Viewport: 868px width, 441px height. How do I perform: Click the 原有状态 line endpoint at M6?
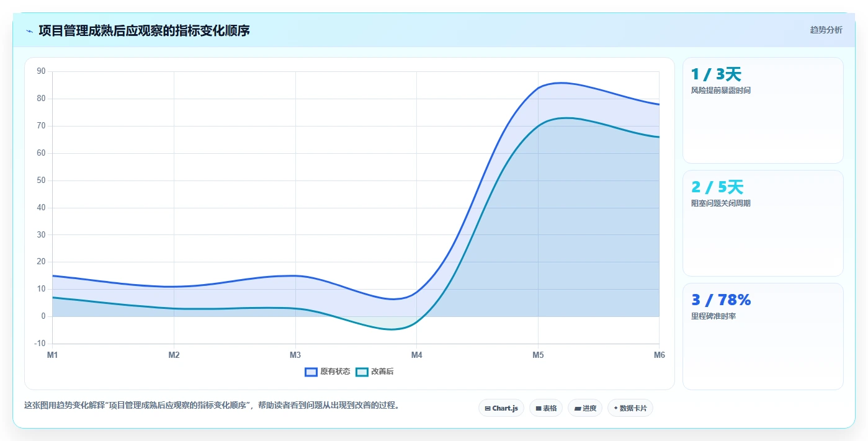pyautogui.click(x=659, y=104)
